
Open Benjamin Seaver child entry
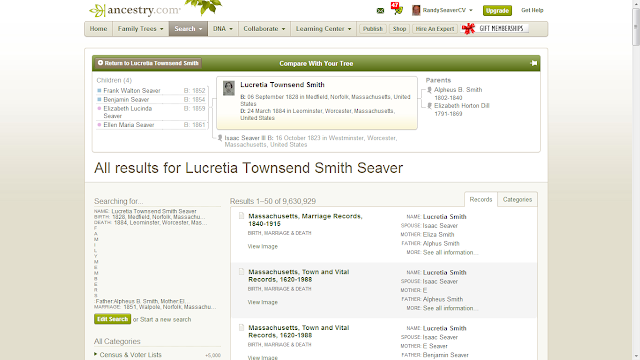click(126, 100)
